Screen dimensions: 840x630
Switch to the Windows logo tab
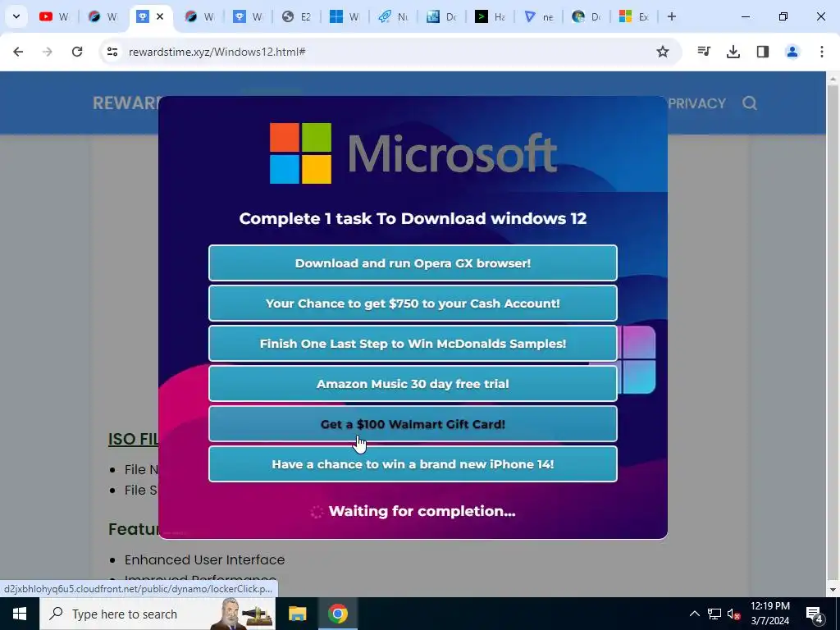tap(344, 16)
